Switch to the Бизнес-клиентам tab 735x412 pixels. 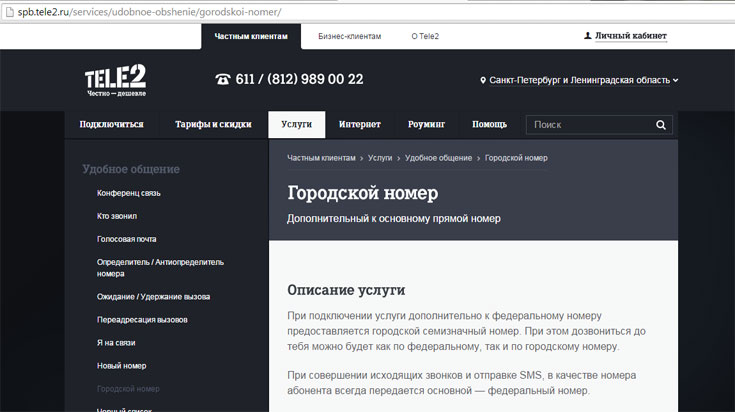(x=349, y=36)
